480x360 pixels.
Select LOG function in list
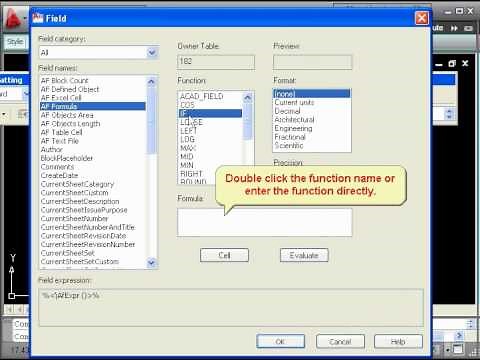187,139
